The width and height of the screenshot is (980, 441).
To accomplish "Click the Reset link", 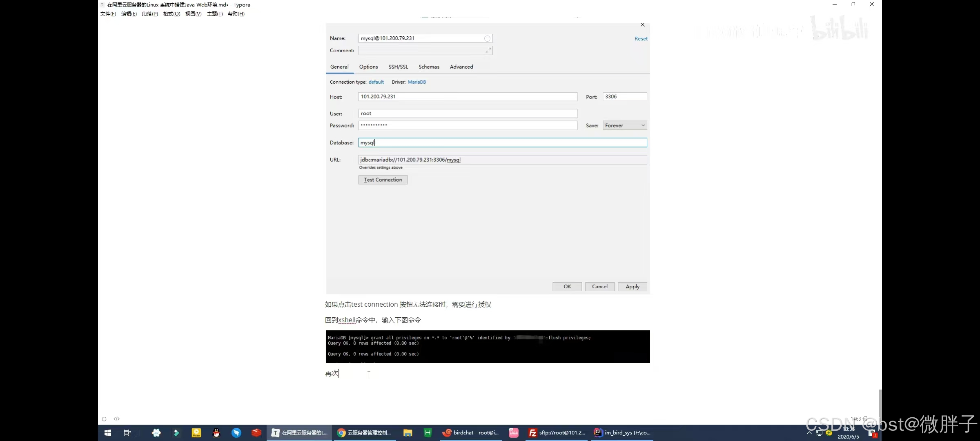I will (641, 39).
